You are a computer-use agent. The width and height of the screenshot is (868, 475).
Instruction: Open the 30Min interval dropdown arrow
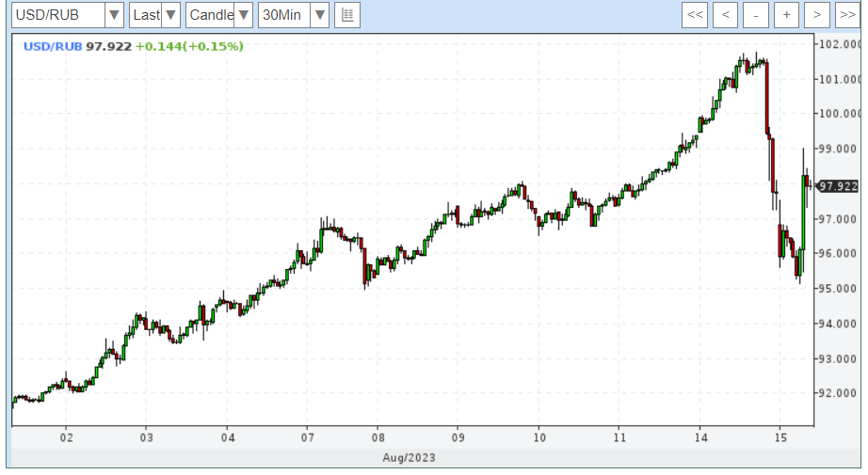click(319, 15)
